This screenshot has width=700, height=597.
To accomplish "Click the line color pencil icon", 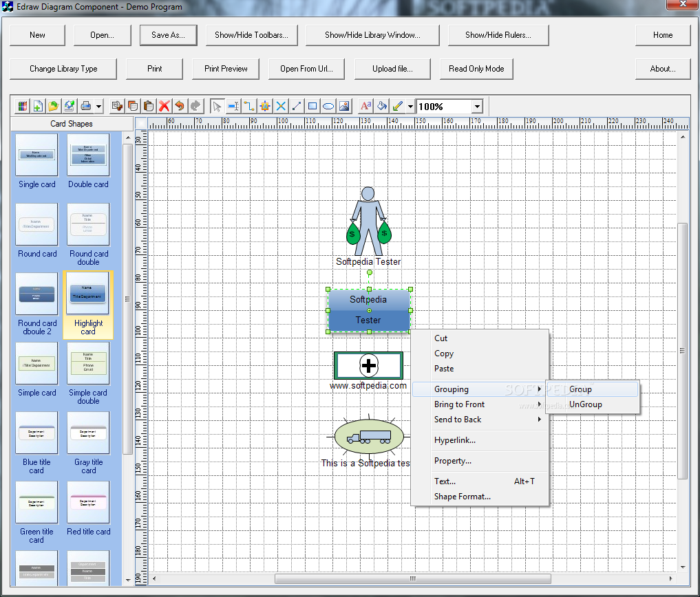I will (x=398, y=106).
